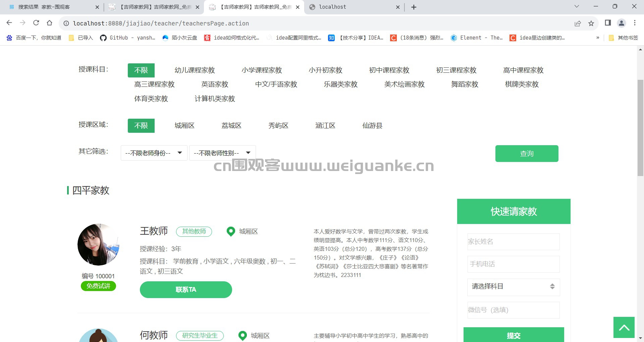Click the 查询 search button
Image resolution: width=644 pixels, height=342 pixels.
527,154
